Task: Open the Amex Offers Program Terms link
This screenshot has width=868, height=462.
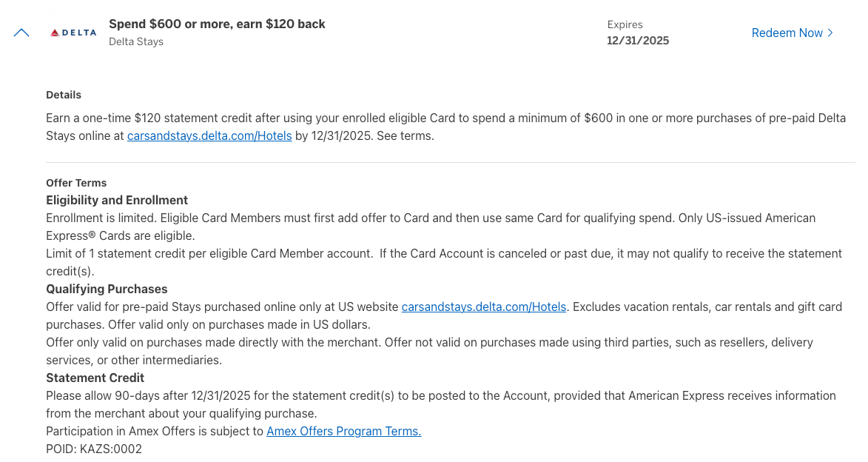Action: tap(343, 431)
